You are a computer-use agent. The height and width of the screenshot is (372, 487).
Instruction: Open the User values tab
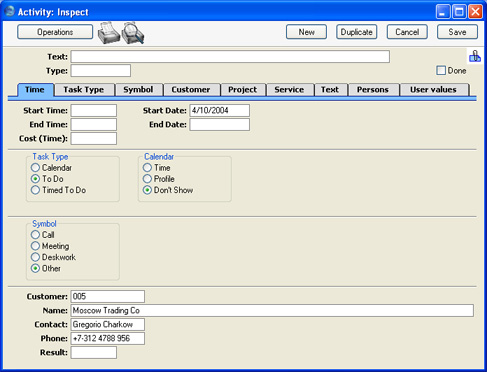tap(433, 90)
